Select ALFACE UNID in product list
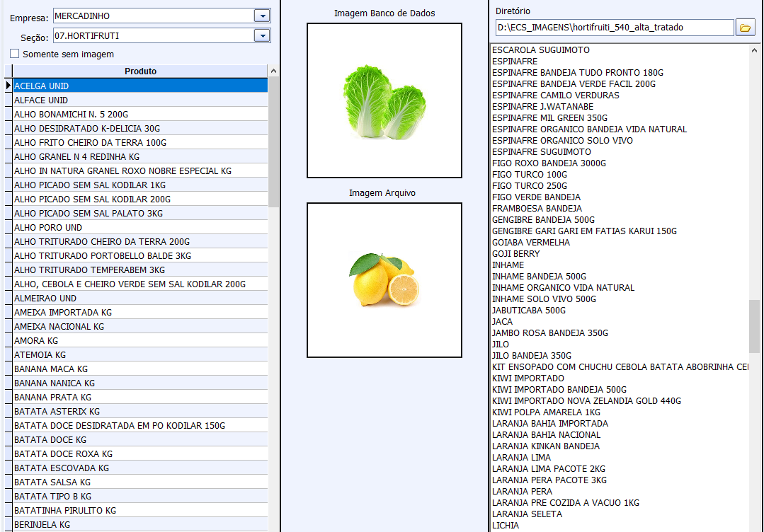Screen dimensions: 764x532 tap(41, 100)
